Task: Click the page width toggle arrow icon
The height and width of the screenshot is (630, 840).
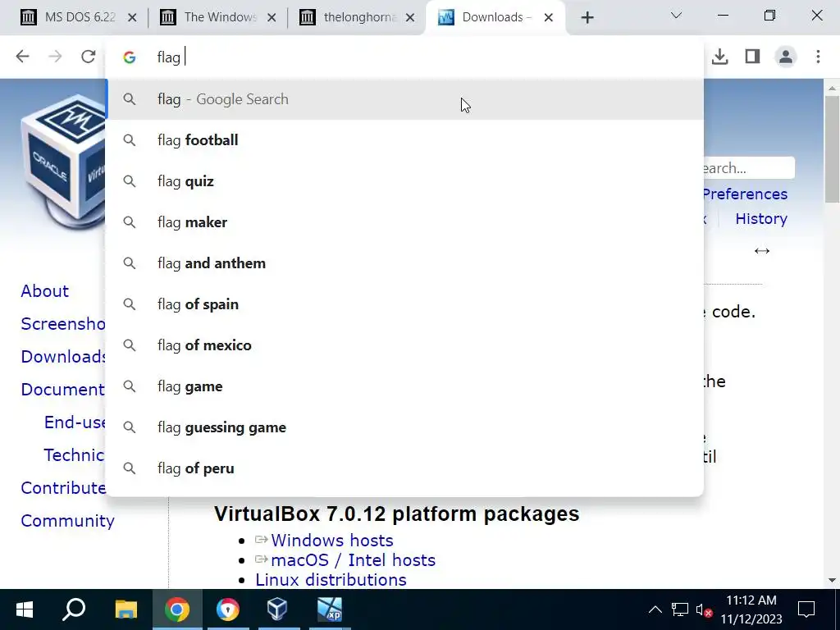Action: 762,251
